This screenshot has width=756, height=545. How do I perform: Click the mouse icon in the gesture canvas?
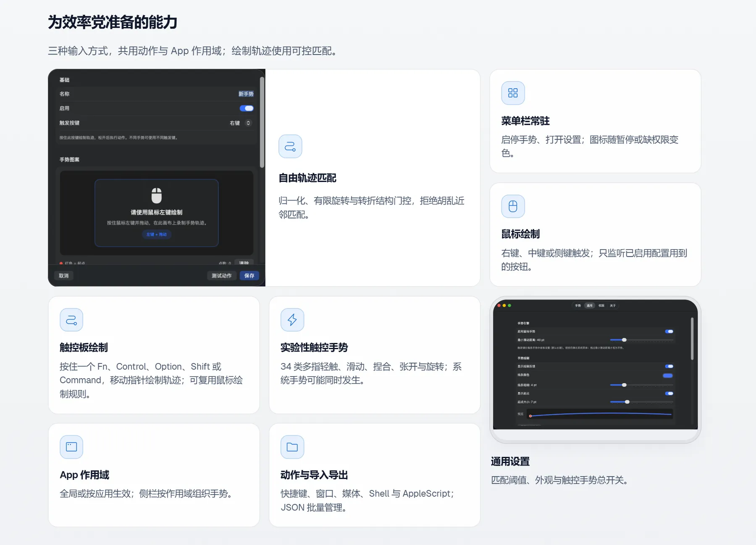tap(157, 195)
